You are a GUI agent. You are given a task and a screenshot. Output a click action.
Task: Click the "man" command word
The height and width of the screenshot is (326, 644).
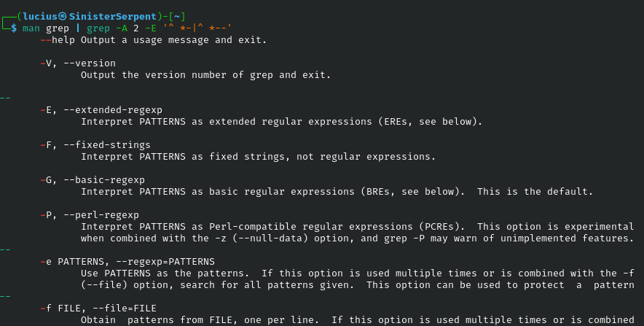[31, 27]
